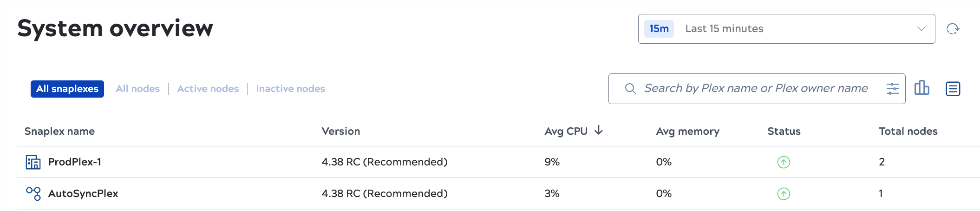Switch to chart view icon
Screen dimensions: 980x211
point(922,87)
